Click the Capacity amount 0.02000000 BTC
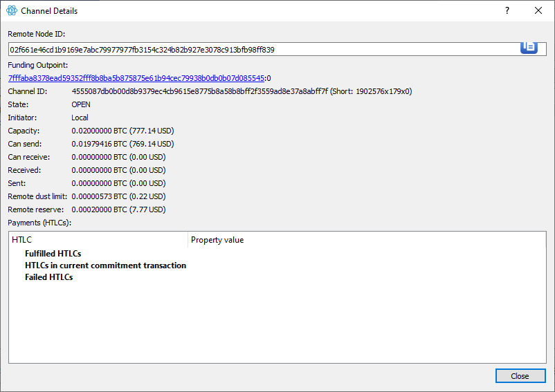 click(x=99, y=131)
